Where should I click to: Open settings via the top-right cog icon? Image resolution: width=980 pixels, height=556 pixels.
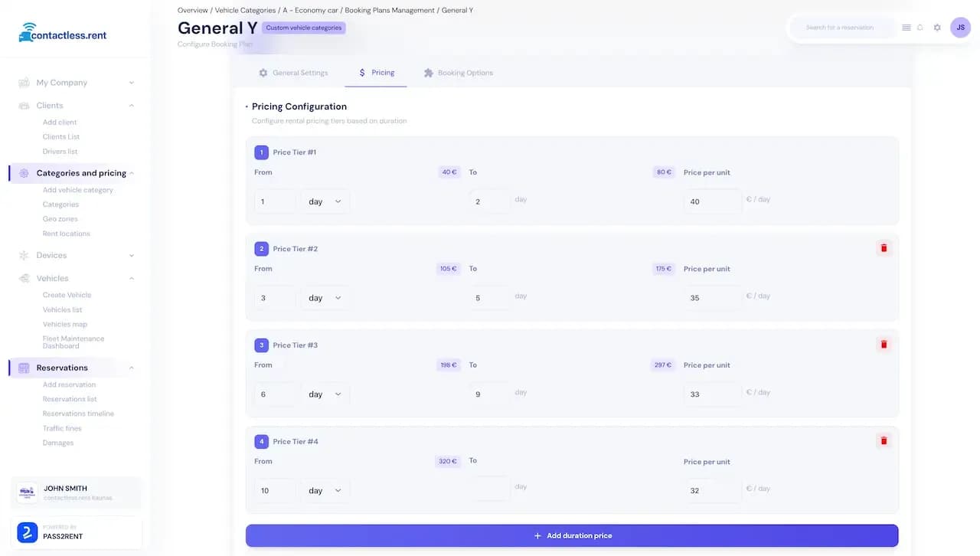pyautogui.click(x=936, y=27)
